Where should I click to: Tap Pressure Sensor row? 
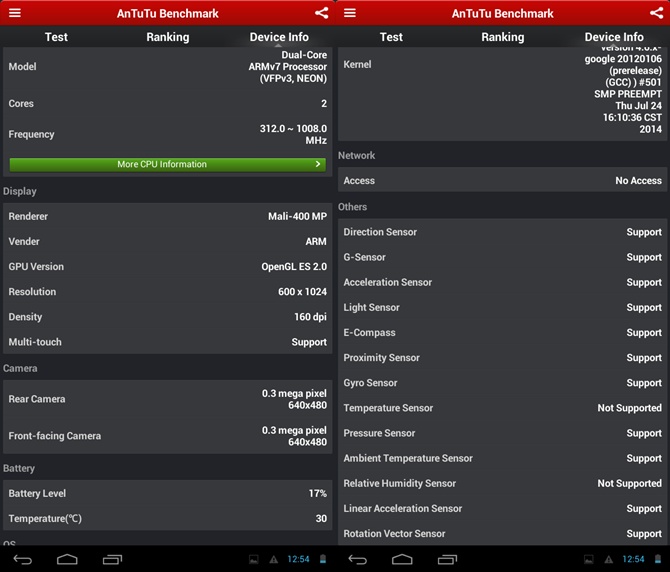pos(502,433)
